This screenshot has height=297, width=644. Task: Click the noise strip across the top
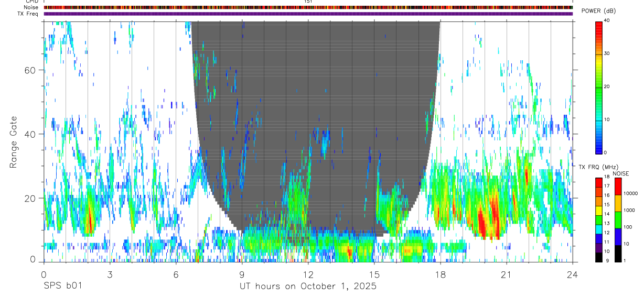pyautogui.click(x=308, y=7)
